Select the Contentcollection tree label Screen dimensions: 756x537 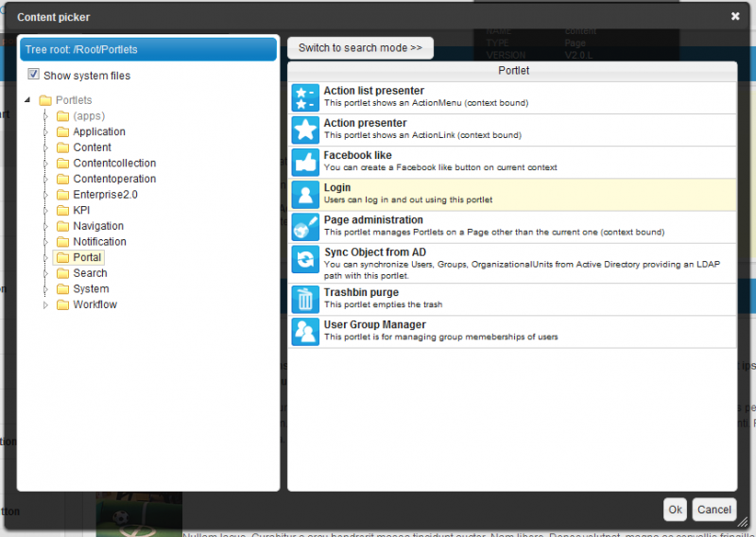tap(114, 163)
